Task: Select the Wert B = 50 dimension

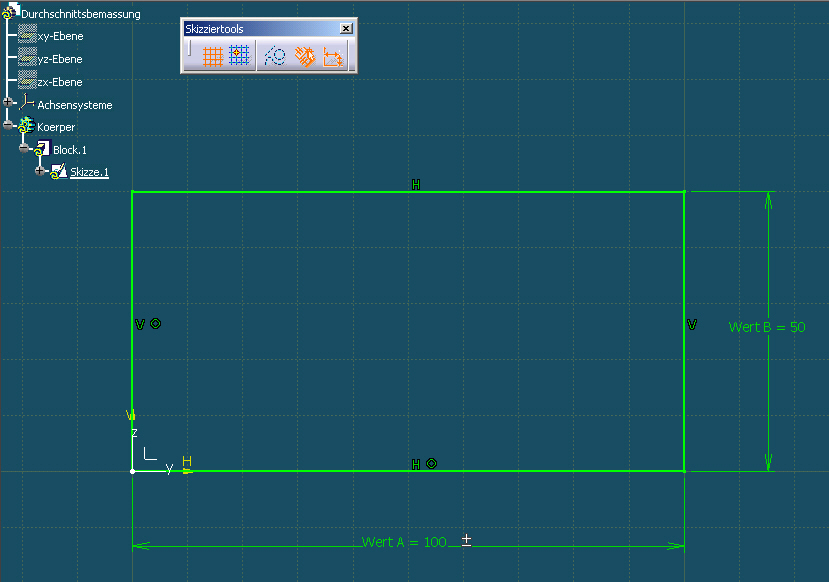Action: (767, 327)
